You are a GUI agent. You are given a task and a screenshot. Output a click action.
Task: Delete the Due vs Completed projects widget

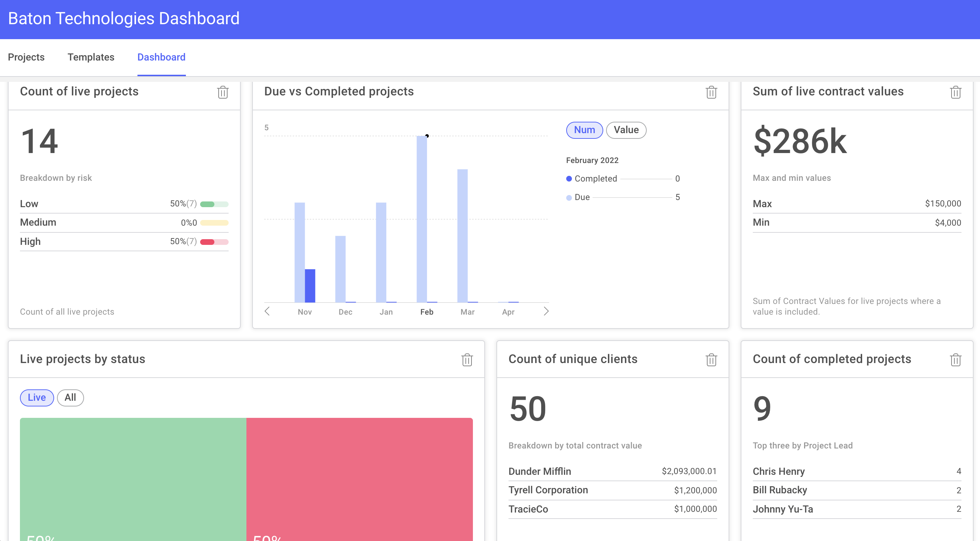click(711, 93)
